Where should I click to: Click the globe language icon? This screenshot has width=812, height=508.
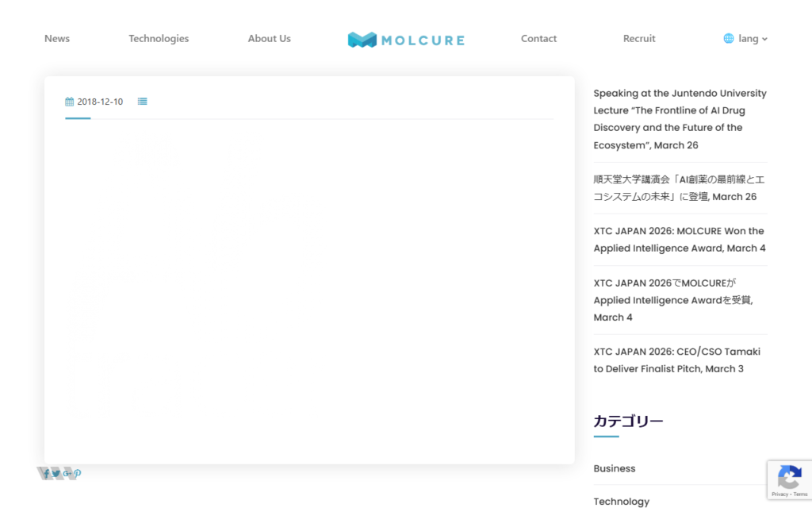pos(728,38)
